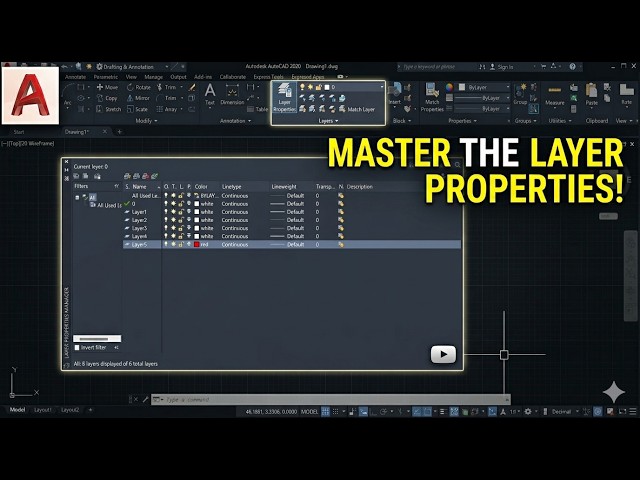
Task: Click the Group tool
Action: (x=520, y=95)
